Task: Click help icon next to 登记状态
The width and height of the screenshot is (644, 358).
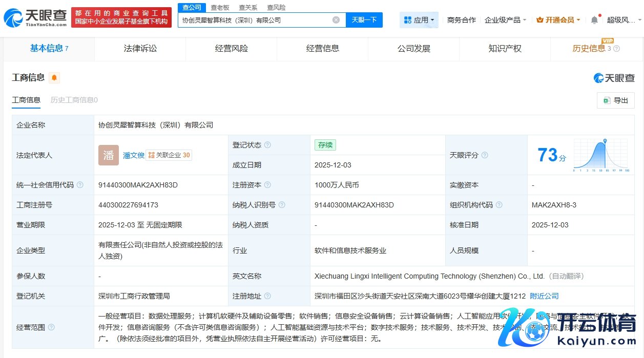Action: pyautogui.click(x=267, y=145)
